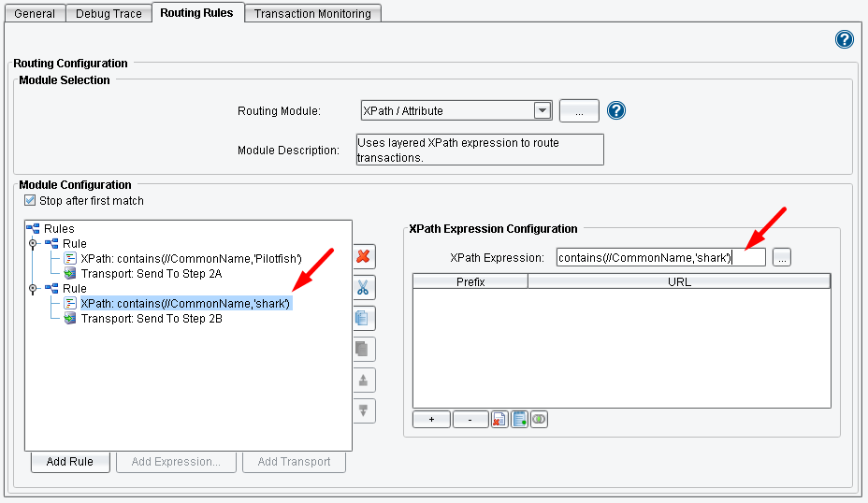This screenshot has width=868, height=503.
Task: Toggle the Stop after first match checkbox
Action: [30, 200]
